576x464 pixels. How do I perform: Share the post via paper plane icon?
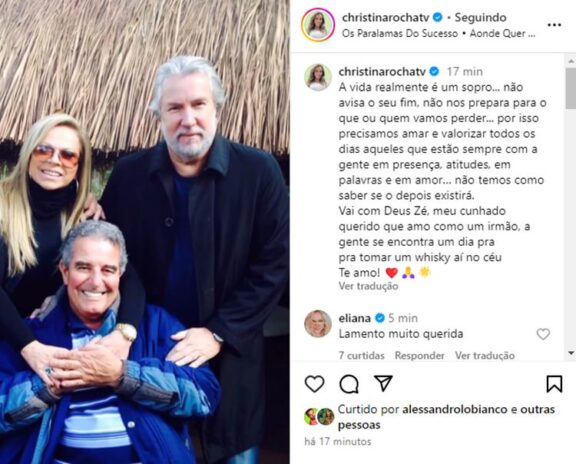pyautogui.click(x=383, y=383)
